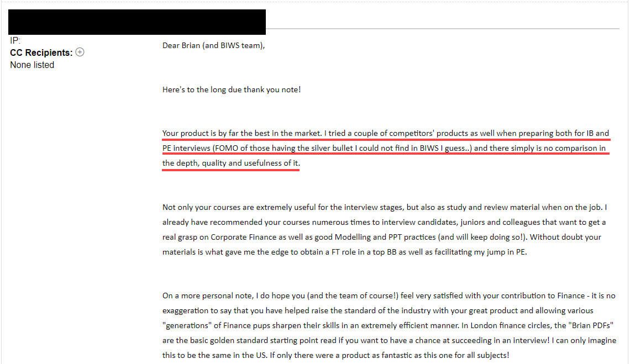Image resolution: width=630 pixels, height=364 pixels.
Task: Click line starting Not only your courses
Action: point(385,207)
